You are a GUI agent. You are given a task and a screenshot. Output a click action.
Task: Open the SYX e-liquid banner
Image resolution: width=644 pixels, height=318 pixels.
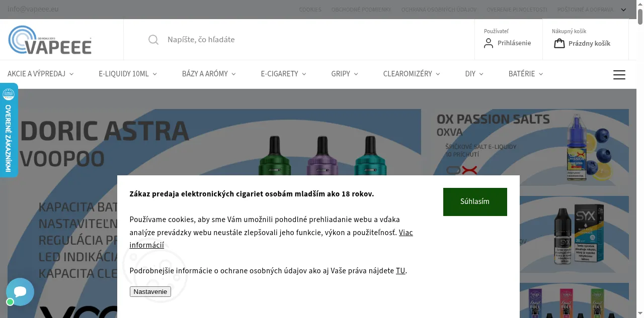click(x=574, y=234)
